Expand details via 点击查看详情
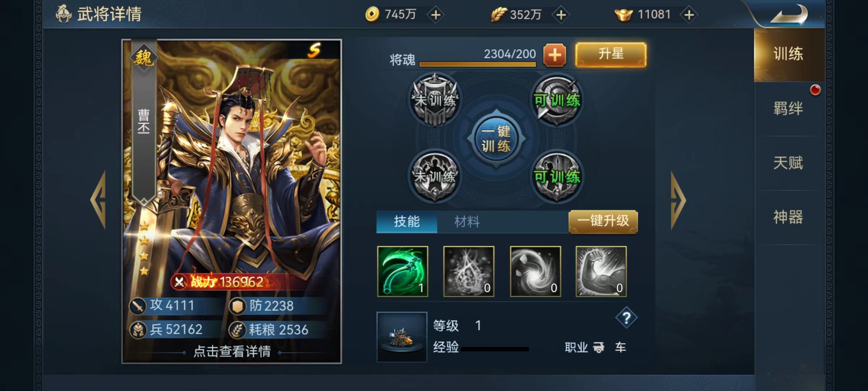The height and width of the screenshot is (391, 868). coord(232,351)
